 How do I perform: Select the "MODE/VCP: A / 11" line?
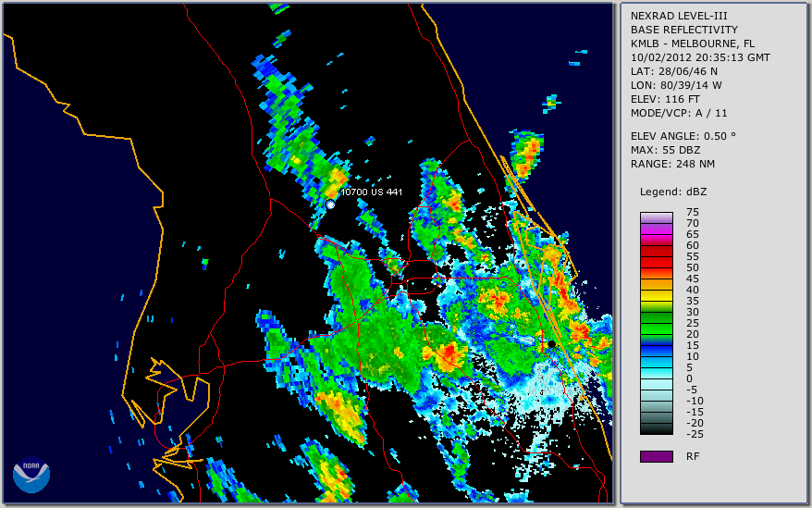tap(679, 113)
